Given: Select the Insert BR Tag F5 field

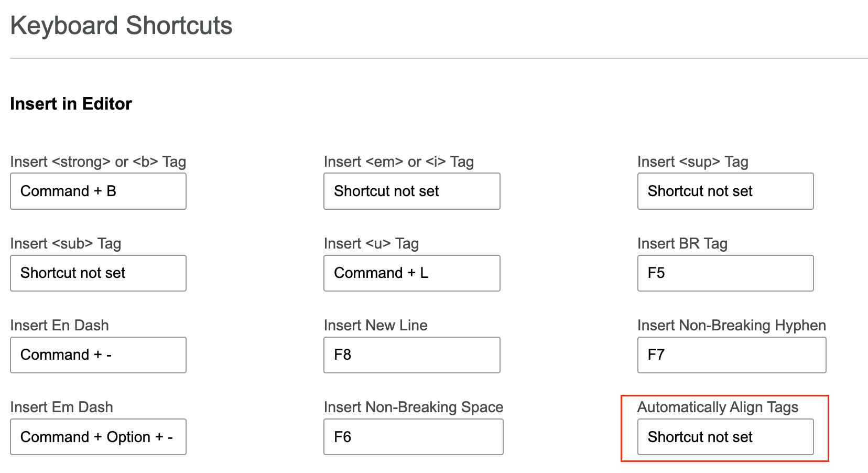Looking at the screenshot, I should tap(725, 273).
